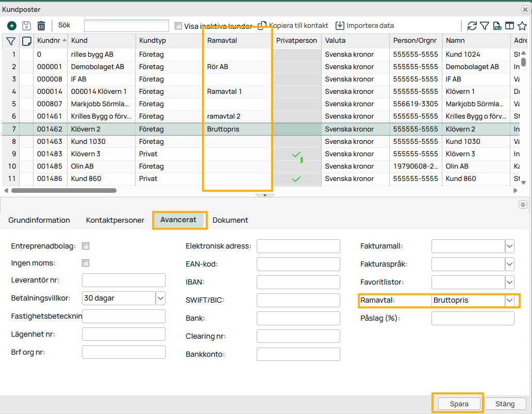The image size is (532, 414).
Task: Click the SWIFT/BIC input field
Action: point(298,301)
